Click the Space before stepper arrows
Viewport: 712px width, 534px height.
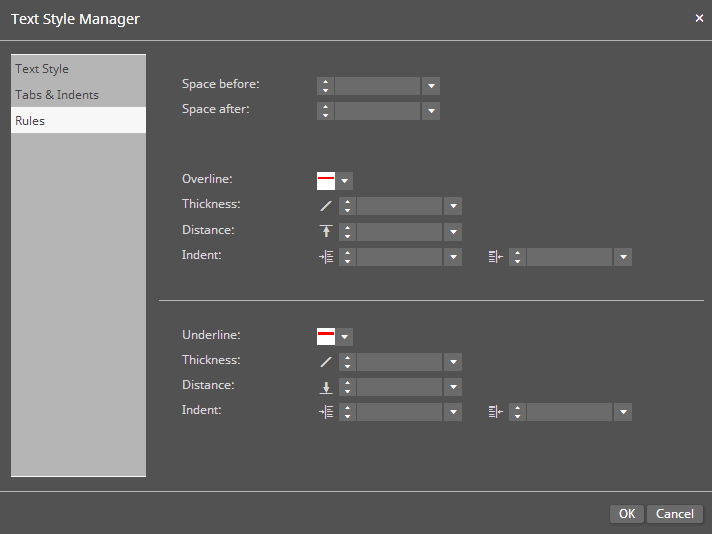click(x=326, y=86)
